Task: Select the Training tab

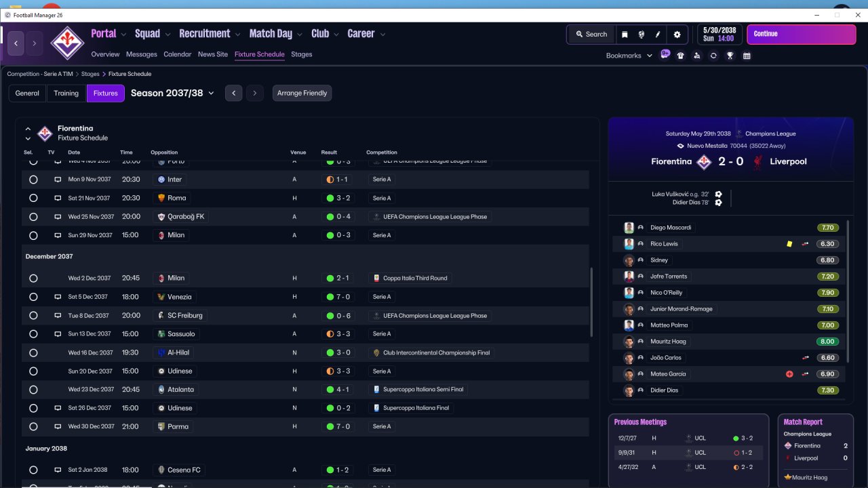Action: click(x=66, y=94)
